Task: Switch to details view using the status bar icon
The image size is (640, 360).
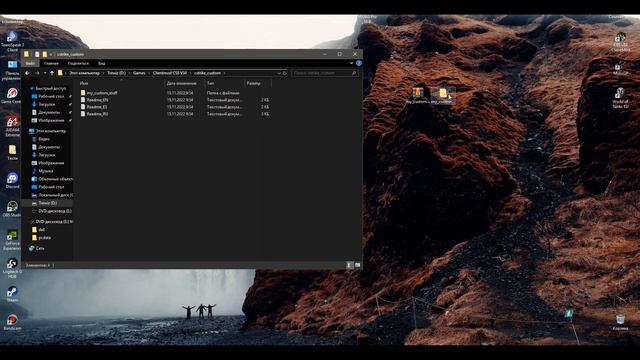Action: pyautogui.click(x=349, y=265)
